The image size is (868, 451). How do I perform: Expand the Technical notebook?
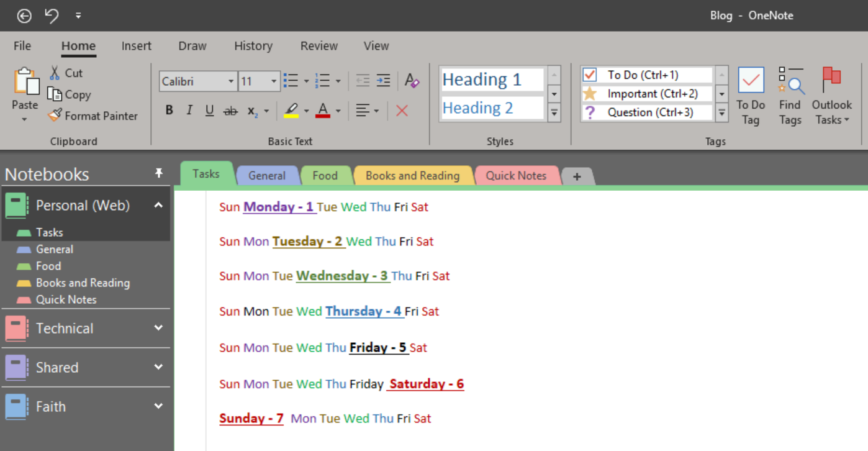[158, 328]
